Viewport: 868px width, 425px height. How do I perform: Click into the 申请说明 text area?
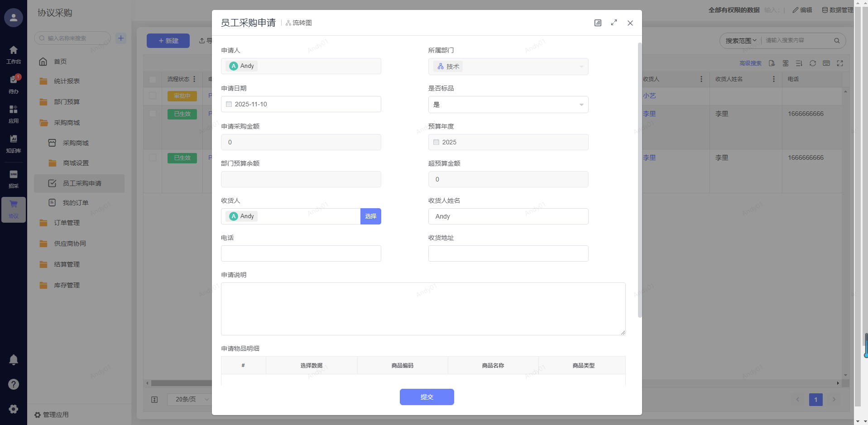(423, 309)
